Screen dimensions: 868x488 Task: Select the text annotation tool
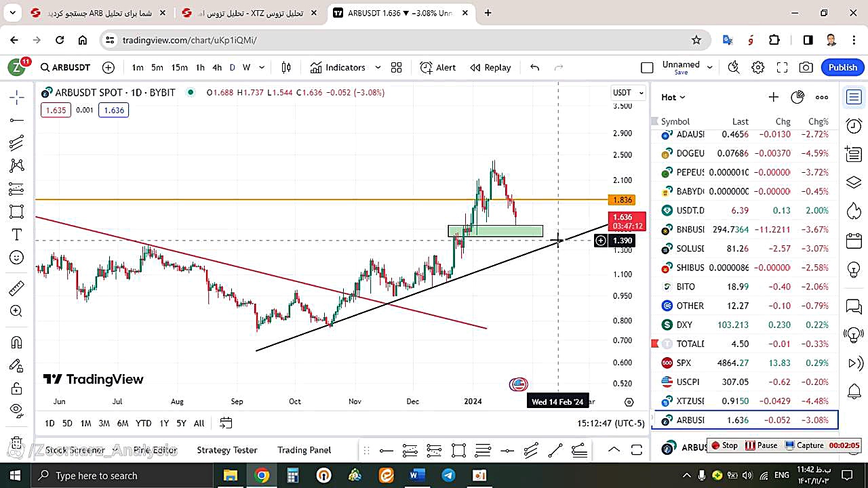(17, 235)
